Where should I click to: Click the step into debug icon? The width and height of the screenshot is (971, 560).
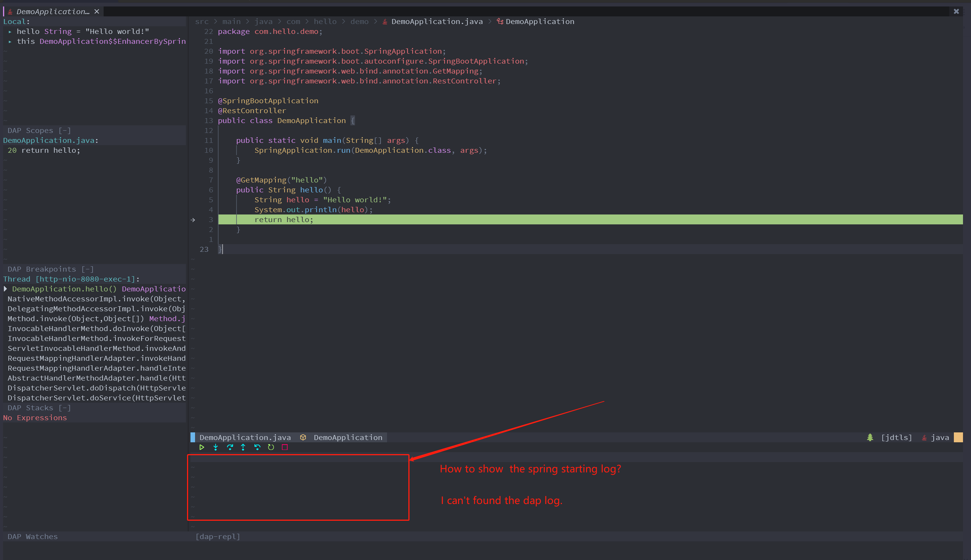click(x=216, y=447)
